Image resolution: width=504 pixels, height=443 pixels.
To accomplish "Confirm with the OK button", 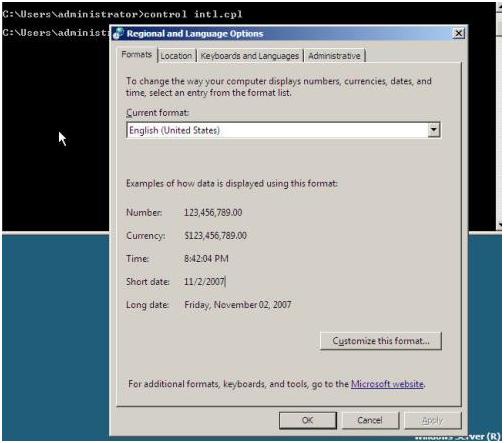I will click(308, 420).
